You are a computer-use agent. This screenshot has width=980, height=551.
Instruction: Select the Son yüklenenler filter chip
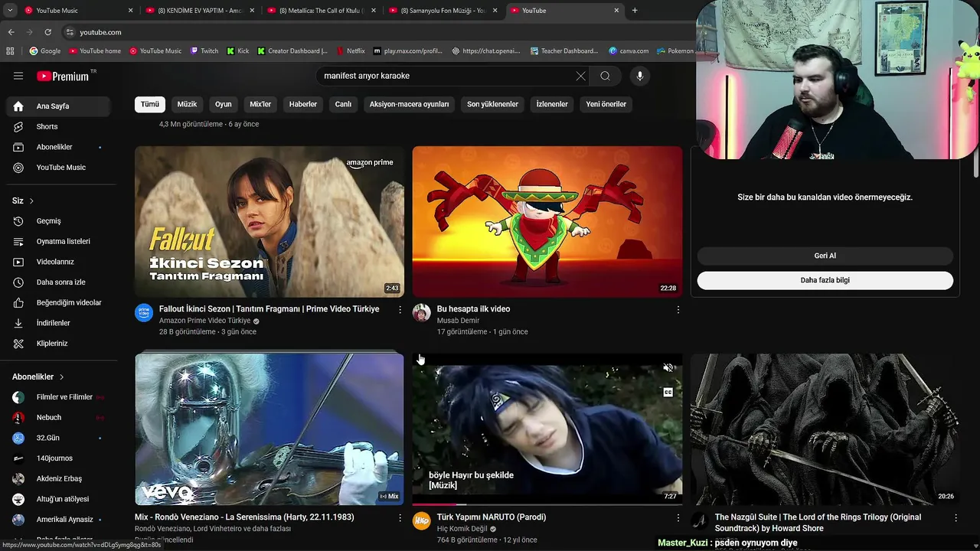pyautogui.click(x=493, y=104)
